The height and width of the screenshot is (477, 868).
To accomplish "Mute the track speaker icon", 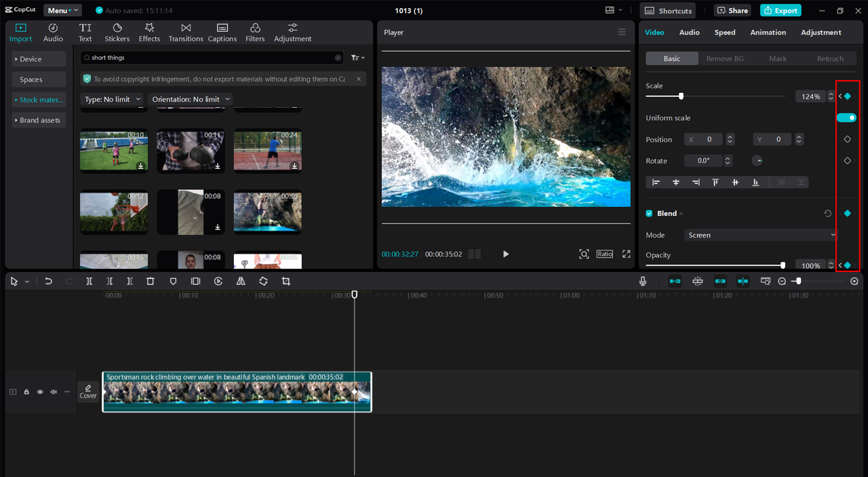I will click(x=54, y=392).
